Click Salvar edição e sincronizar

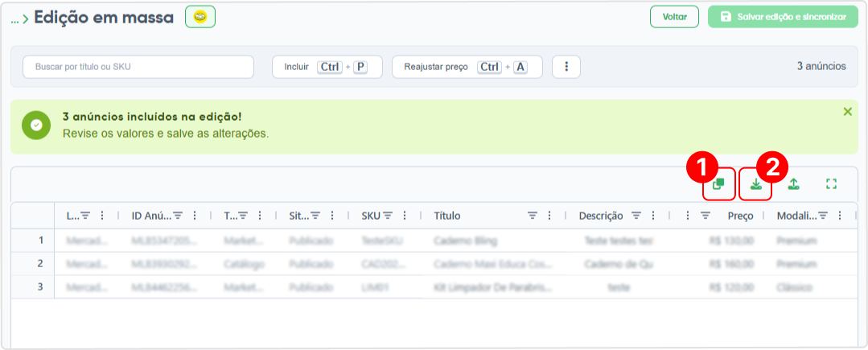tap(784, 17)
